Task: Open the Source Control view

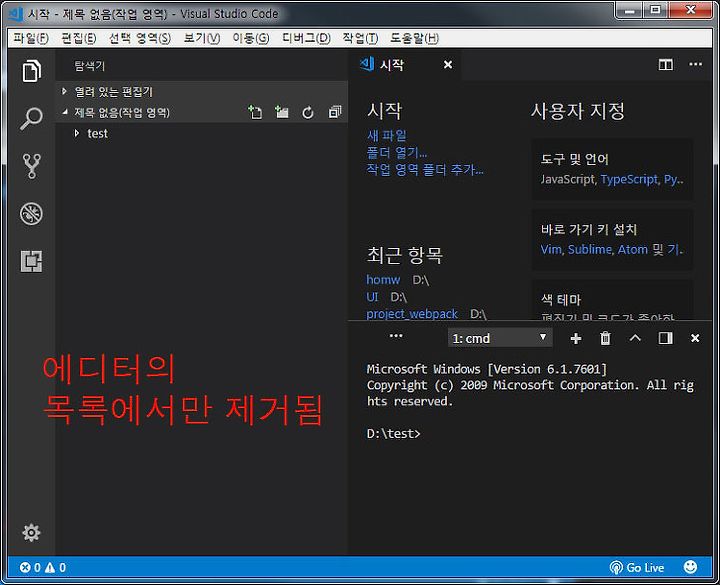Action: (x=31, y=166)
